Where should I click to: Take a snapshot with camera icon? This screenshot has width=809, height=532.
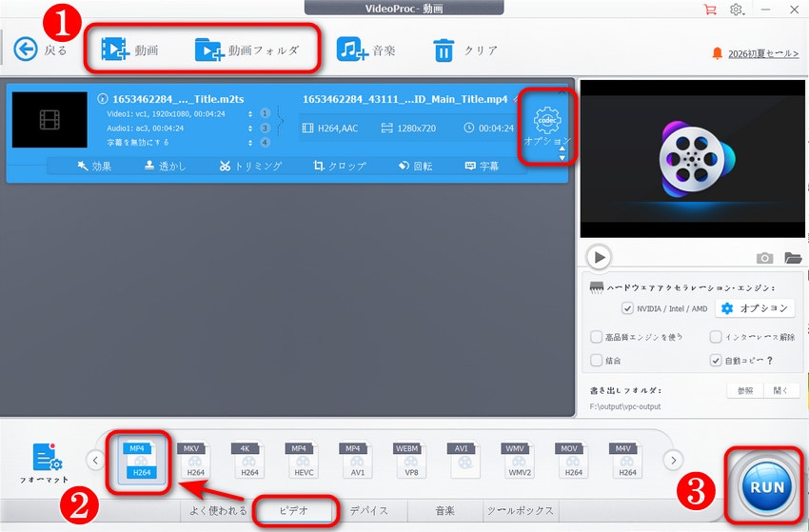click(x=764, y=258)
